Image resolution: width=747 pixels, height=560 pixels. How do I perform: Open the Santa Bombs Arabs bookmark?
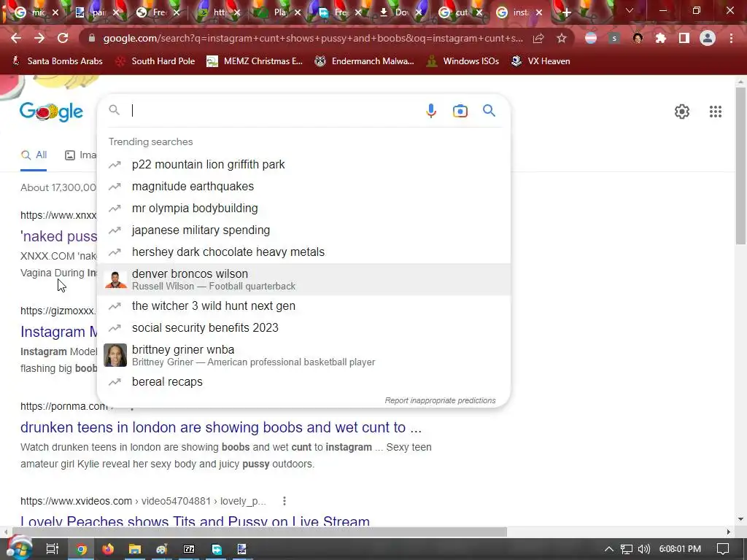pyautogui.click(x=57, y=61)
